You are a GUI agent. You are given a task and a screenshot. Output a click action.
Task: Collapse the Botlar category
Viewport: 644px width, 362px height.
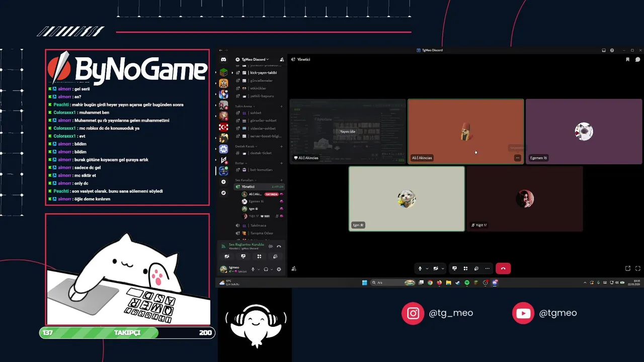click(241, 163)
